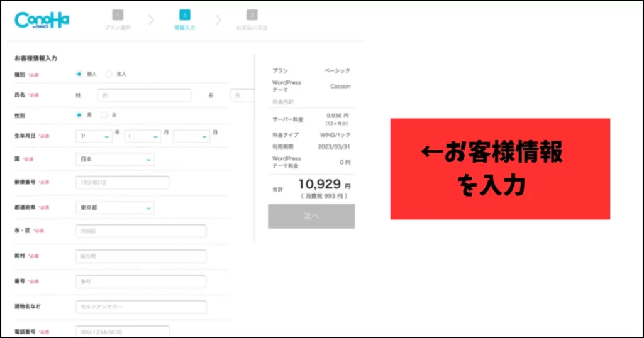Viewport: 644px width, 338px height.
Task: Focus the 名 given name field
Action: point(242,95)
